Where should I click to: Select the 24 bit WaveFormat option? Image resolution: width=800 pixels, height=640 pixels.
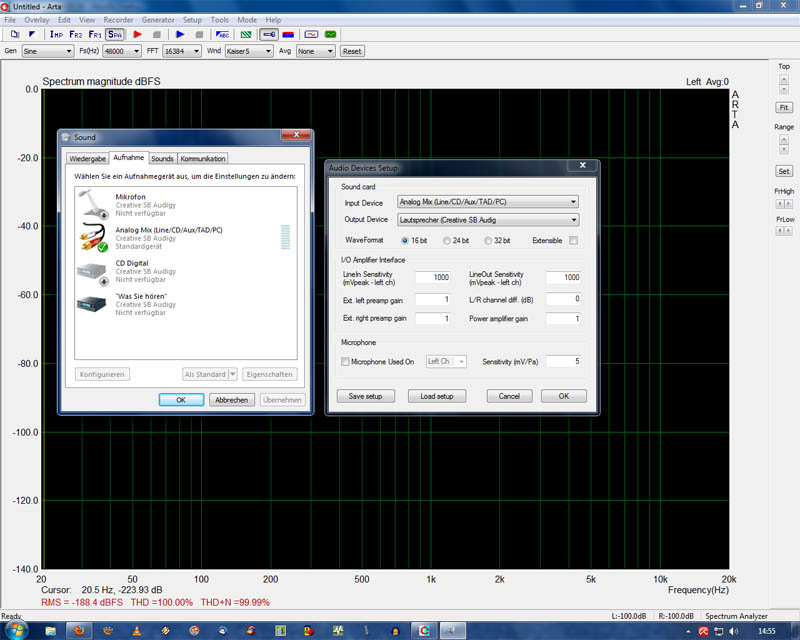coord(448,240)
